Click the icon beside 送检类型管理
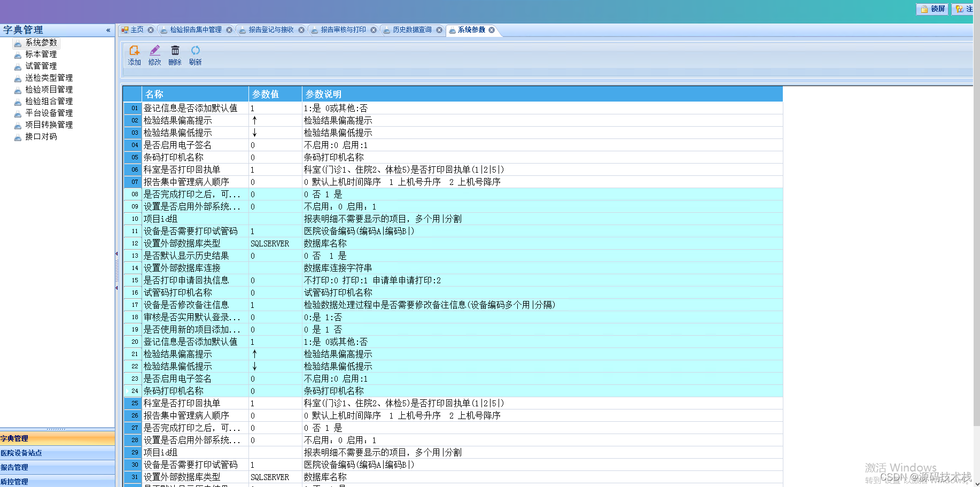 tap(18, 78)
